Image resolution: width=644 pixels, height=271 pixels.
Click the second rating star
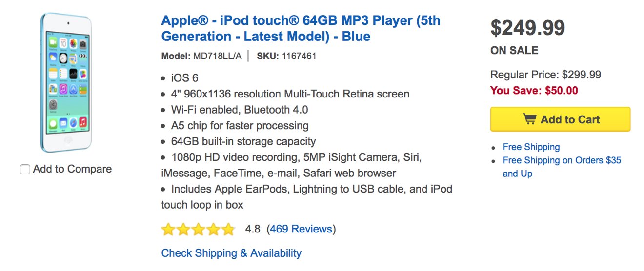183,229
